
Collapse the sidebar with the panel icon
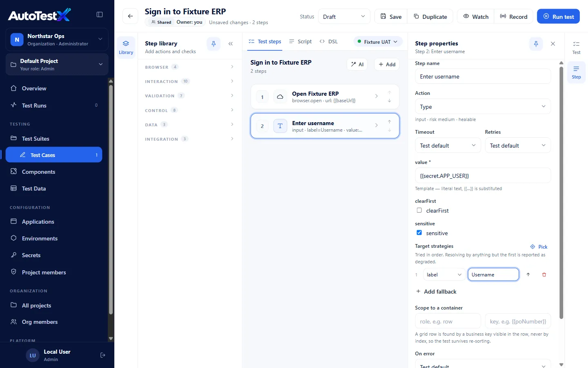click(100, 15)
